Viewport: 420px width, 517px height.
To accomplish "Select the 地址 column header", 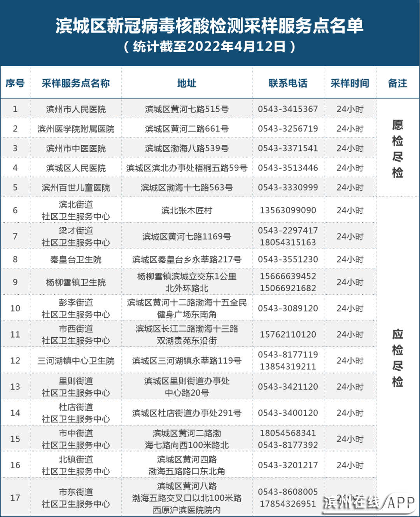I will click(187, 83).
